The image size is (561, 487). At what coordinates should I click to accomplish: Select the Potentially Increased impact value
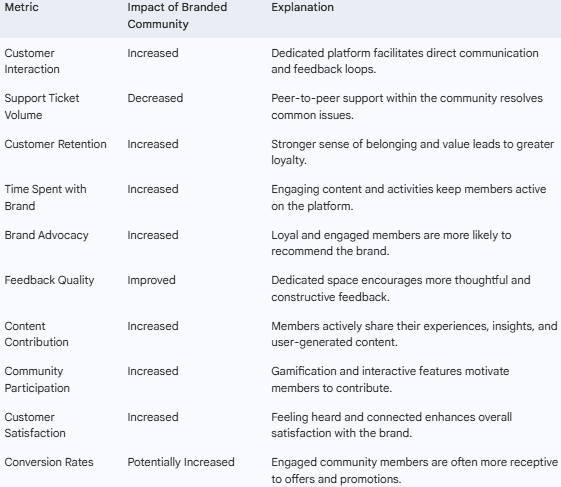pos(181,462)
